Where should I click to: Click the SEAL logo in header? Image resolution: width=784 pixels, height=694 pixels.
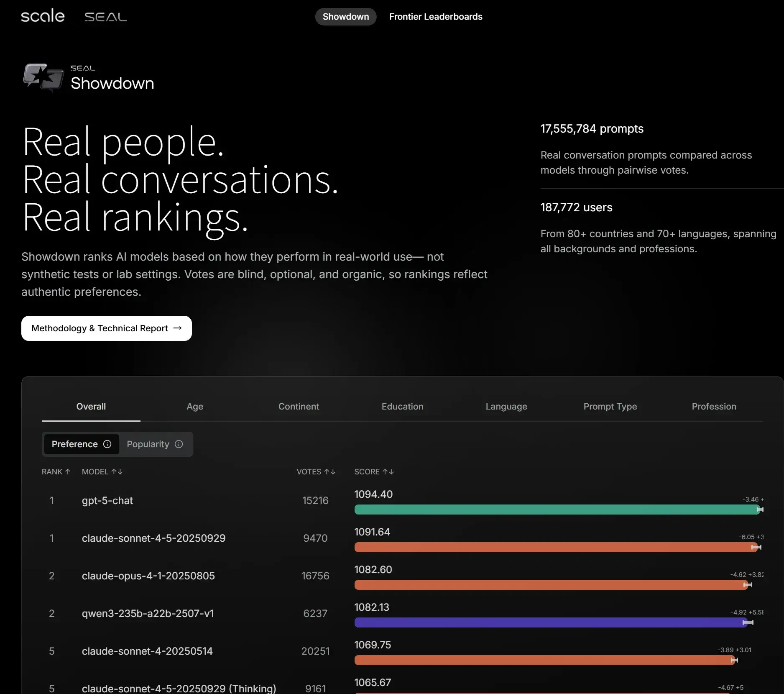pyautogui.click(x=105, y=17)
